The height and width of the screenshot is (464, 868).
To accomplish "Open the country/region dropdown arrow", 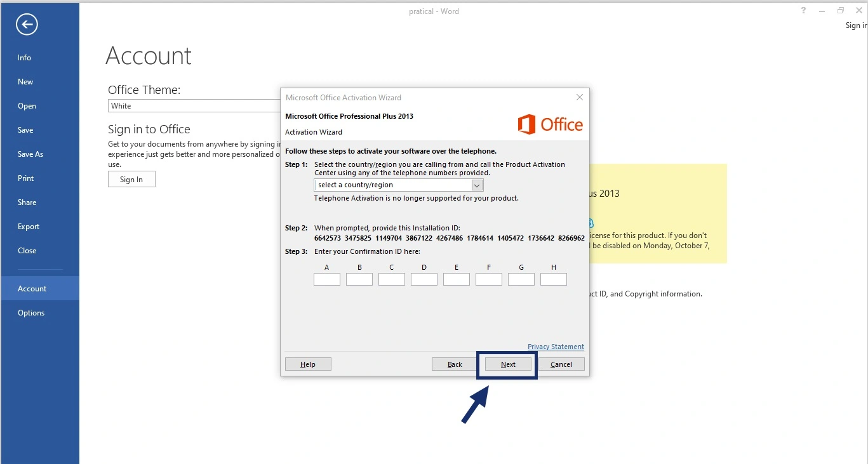I will point(477,185).
